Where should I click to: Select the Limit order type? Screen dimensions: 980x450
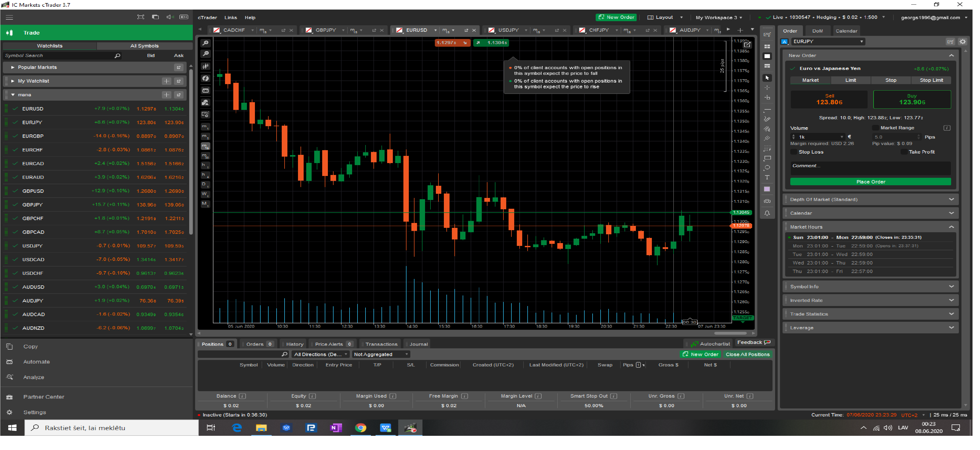tap(850, 80)
